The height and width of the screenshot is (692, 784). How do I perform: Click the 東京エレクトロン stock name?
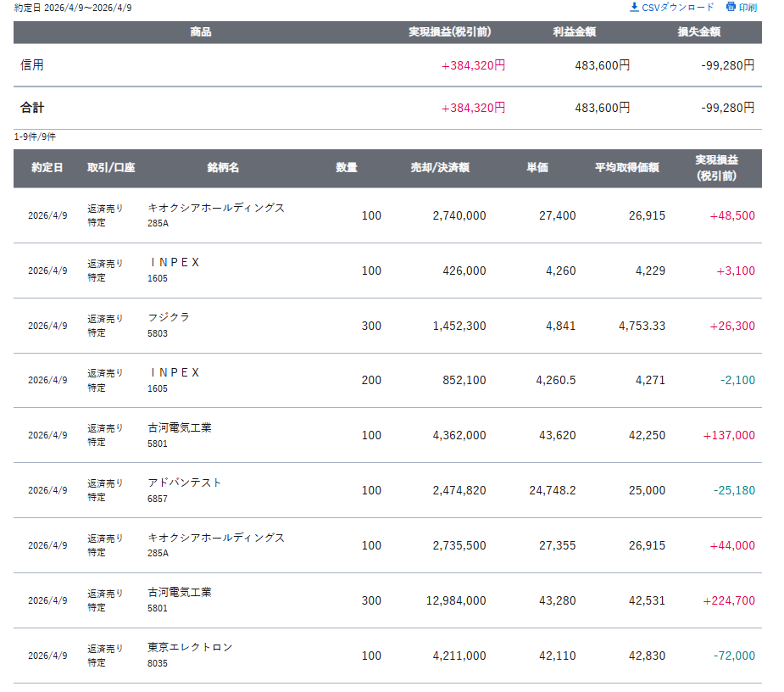[190, 647]
